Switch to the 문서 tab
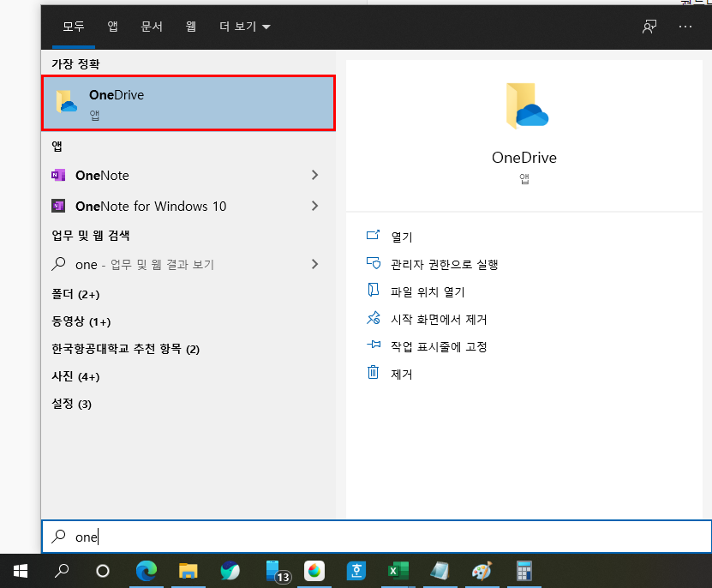The image size is (712, 588). 152,27
